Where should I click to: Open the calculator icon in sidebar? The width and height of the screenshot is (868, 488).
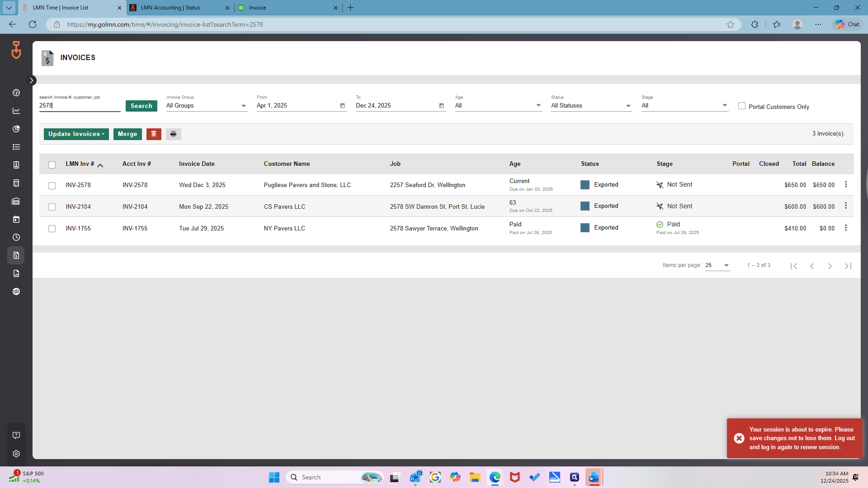(x=16, y=183)
